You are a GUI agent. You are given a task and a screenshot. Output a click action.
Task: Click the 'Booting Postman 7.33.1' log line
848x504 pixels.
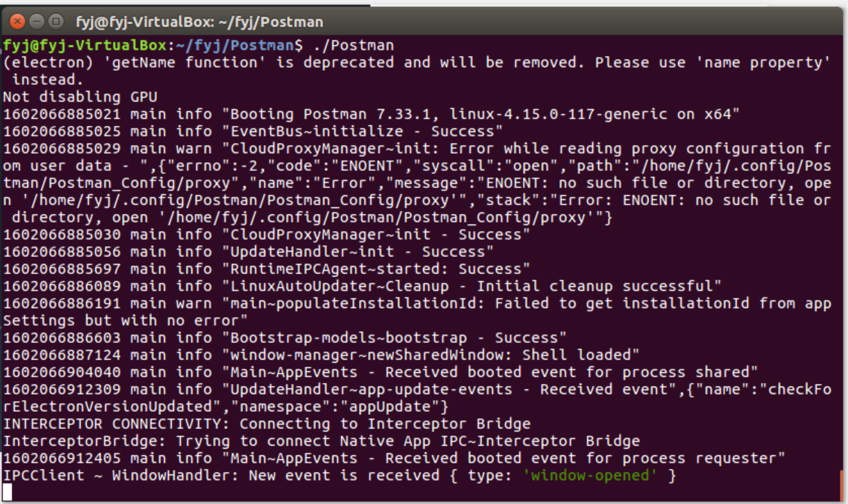pos(371,114)
